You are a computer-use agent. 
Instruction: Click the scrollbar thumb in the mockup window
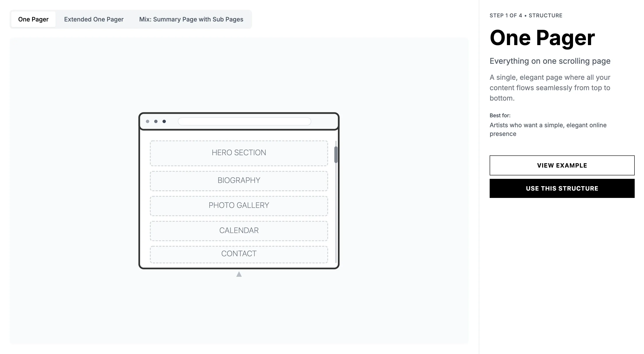[x=336, y=155]
